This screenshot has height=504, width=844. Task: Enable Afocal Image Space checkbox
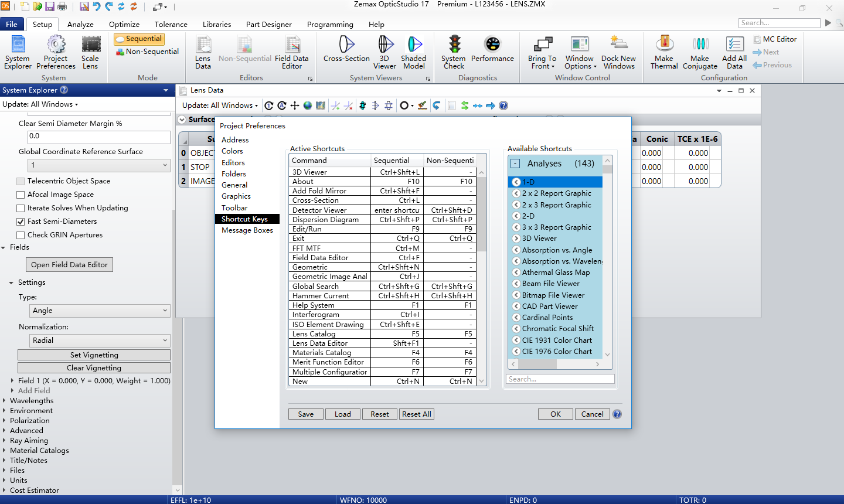[21, 195]
